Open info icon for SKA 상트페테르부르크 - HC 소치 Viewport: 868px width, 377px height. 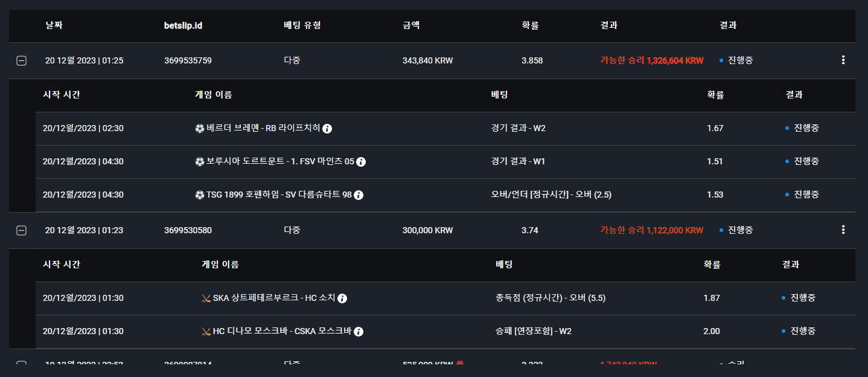click(342, 298)
